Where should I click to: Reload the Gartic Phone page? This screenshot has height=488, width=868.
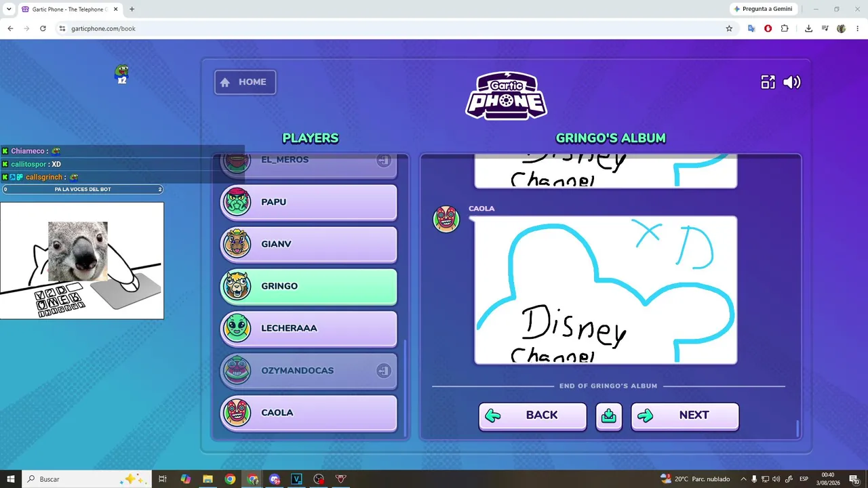(43, 28)
